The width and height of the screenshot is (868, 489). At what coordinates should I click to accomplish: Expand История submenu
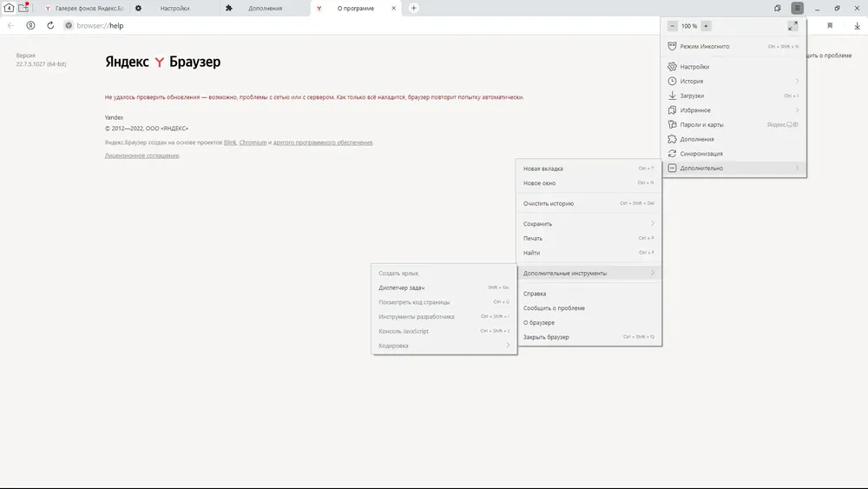coord(733,81)
